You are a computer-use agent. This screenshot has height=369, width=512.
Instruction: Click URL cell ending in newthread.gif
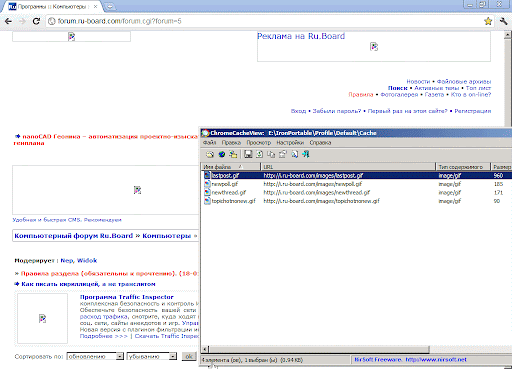(317, 192)
